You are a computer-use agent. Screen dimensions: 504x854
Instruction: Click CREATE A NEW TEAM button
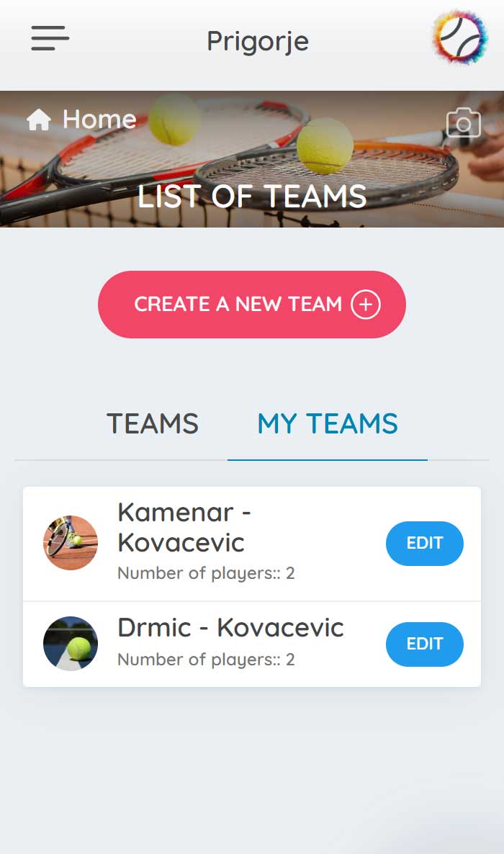tap(252, 305)
